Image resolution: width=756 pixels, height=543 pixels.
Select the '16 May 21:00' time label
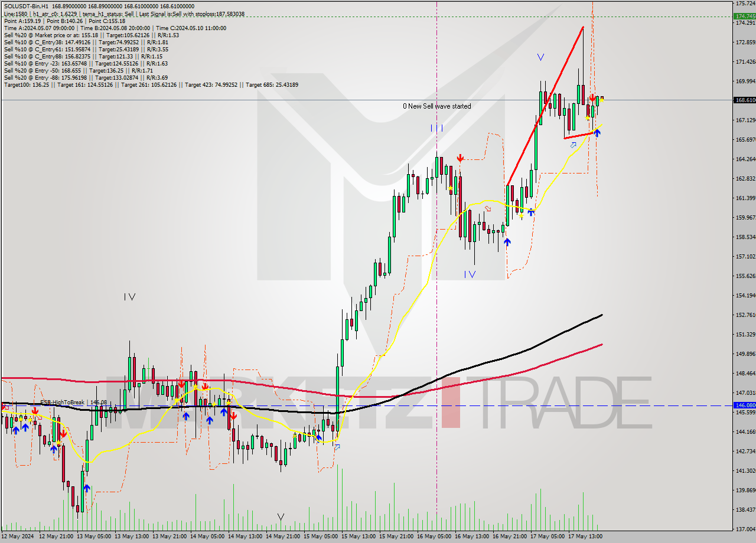click(509, 537)
